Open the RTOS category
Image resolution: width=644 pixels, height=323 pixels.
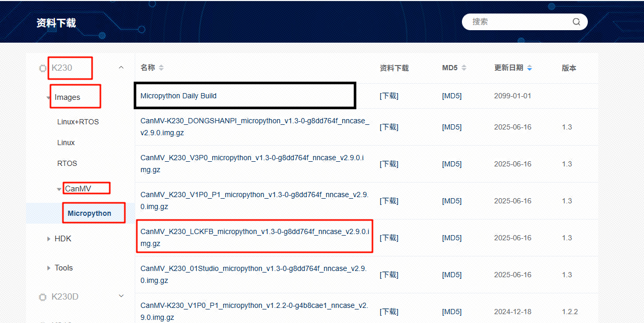[x=67, y=163]
